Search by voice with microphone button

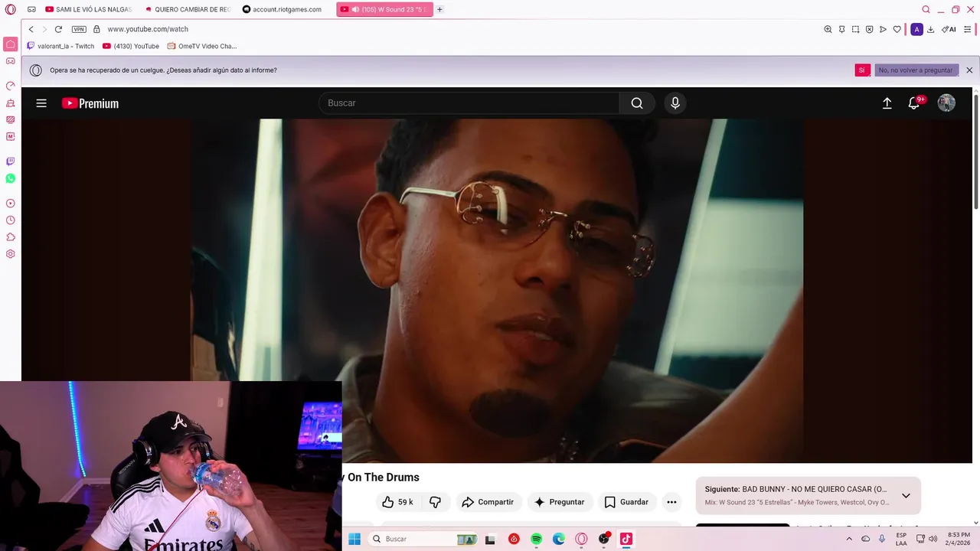click(x=675, y=103)
